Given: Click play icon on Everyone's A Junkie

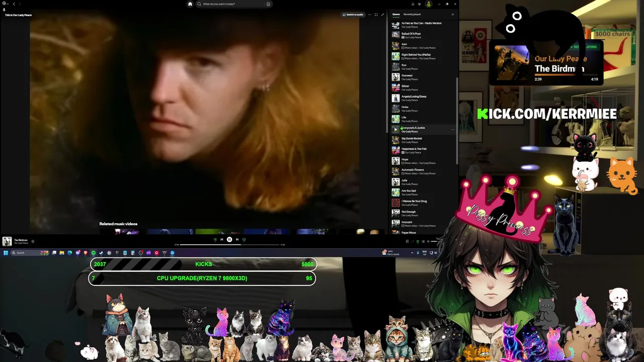Looking at the screenshot, I should 395,130.
